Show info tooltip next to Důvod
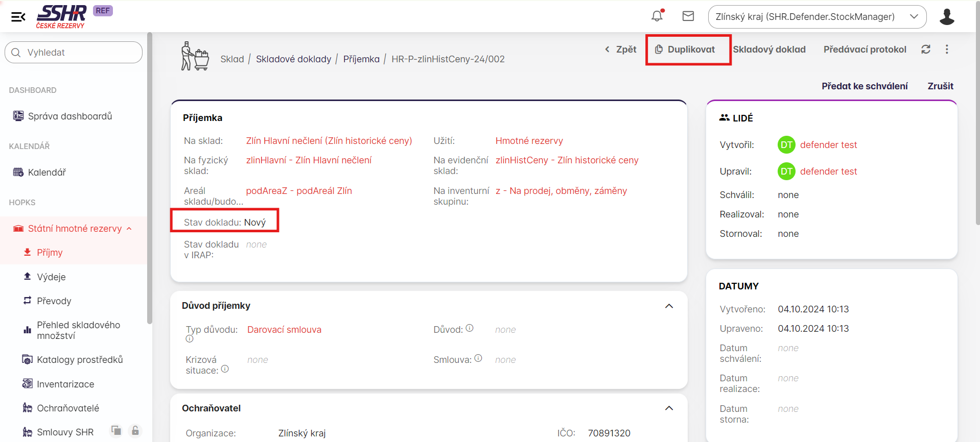The height and width of the screenshot is (442, 980). click(470, 328)
